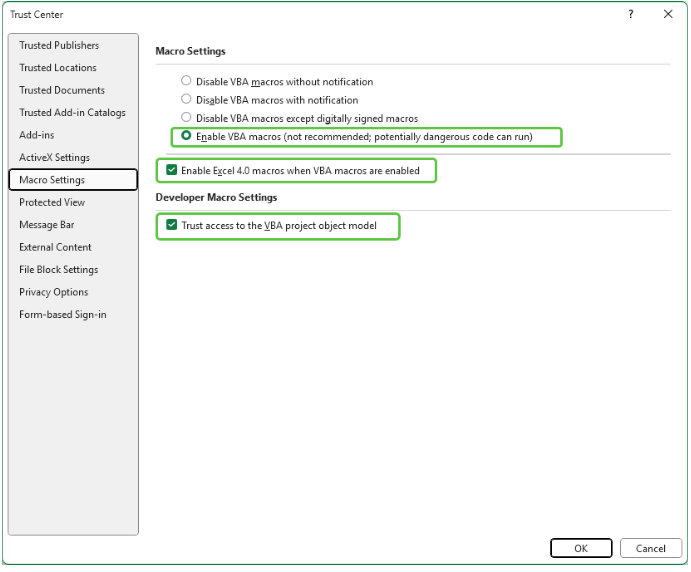Click the Cancel button

click(650, 548)
